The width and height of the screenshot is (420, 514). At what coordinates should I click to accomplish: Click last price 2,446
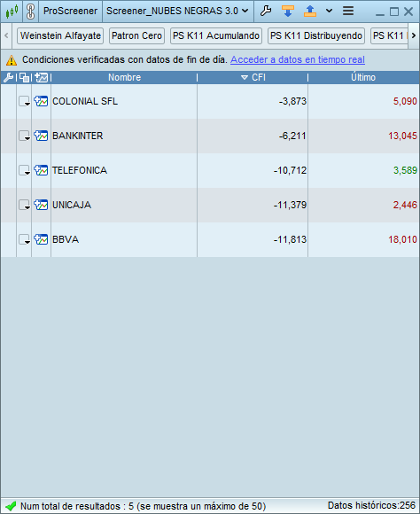405,205
